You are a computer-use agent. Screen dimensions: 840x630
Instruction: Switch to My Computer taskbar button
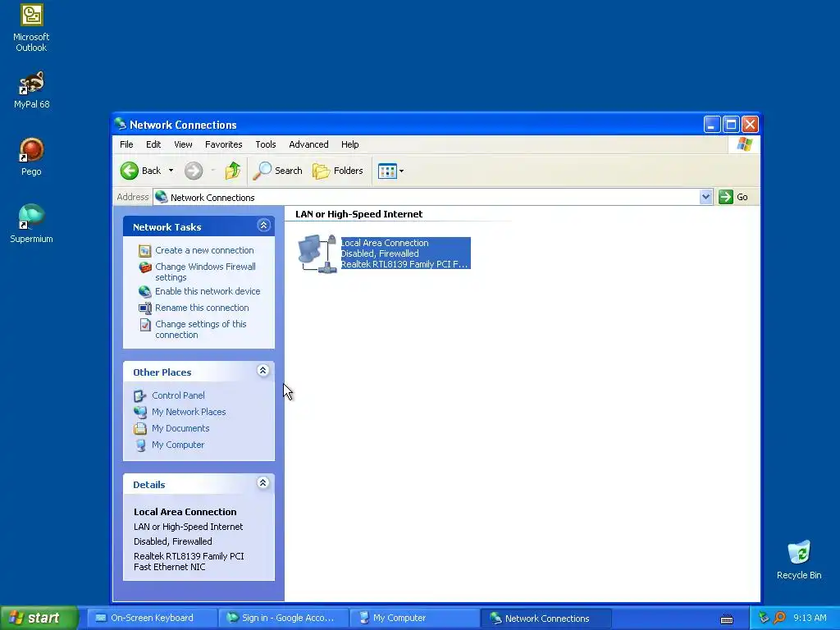pos(414,619)
